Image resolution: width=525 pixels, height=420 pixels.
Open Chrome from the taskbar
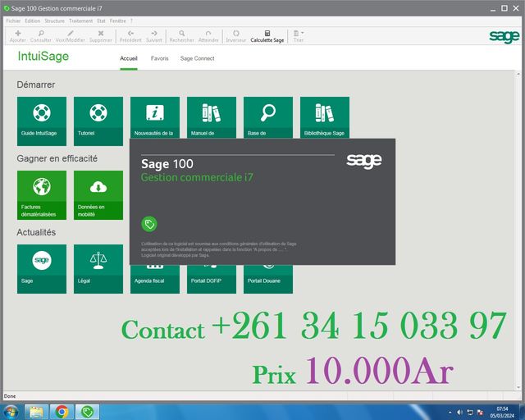tap(62, 412)
